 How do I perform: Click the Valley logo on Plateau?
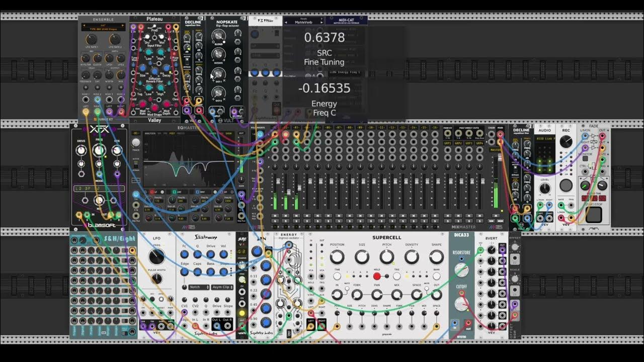pos(154,121)
